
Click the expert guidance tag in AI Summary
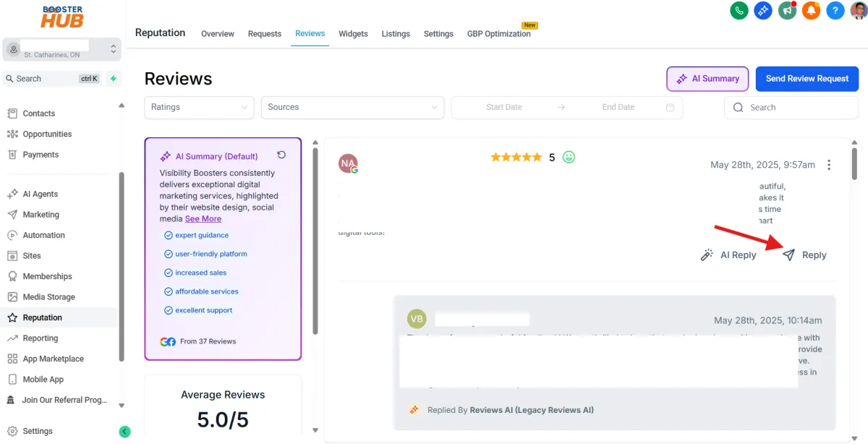(200, 235)
